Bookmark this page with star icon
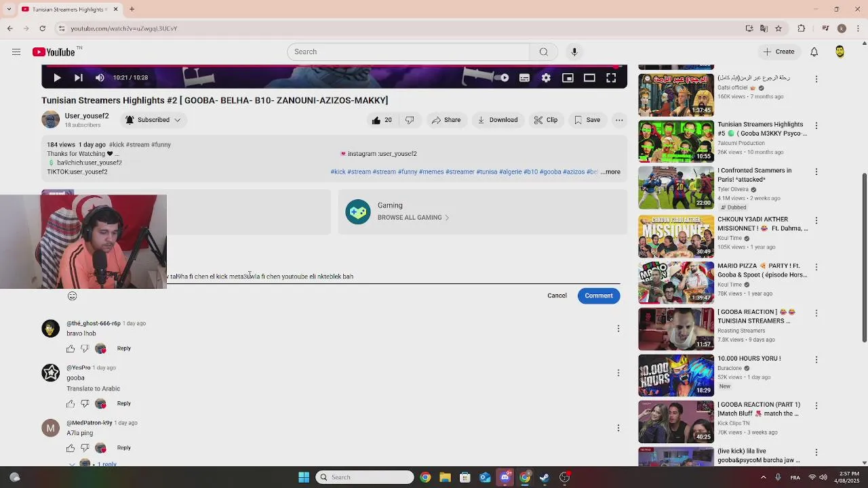The image size is (868, 488). click(x=778, y=28)
